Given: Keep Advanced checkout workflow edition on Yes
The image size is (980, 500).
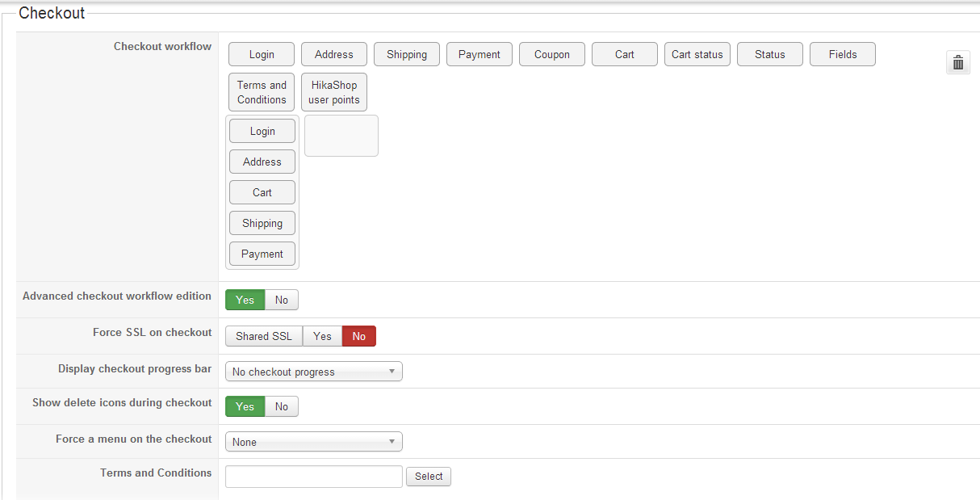Looking at the screenshot, I should [245, 300].
